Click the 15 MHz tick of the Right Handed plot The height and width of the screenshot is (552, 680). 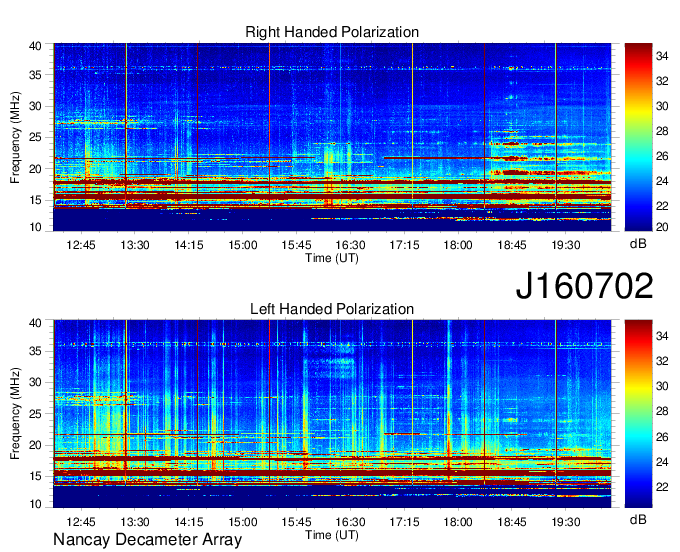tap(35, 200)
